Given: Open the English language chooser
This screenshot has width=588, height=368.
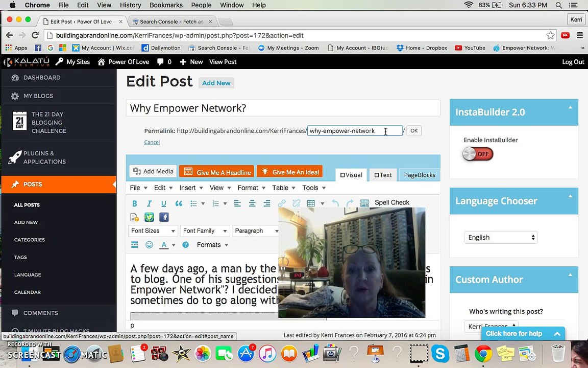Looking at the screenshot, I should pyautogui.click(x=501, y=237).
